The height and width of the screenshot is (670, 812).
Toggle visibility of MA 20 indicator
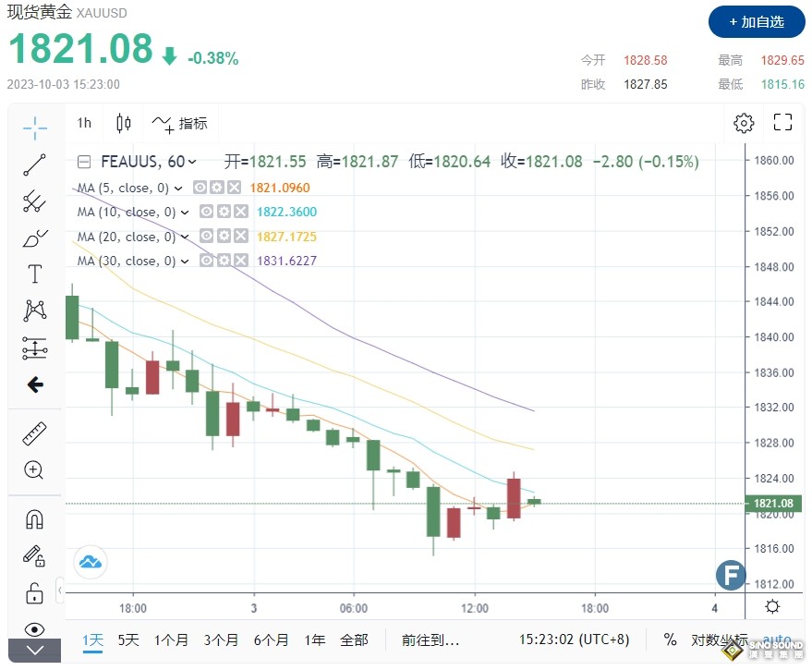pos(206,236)
